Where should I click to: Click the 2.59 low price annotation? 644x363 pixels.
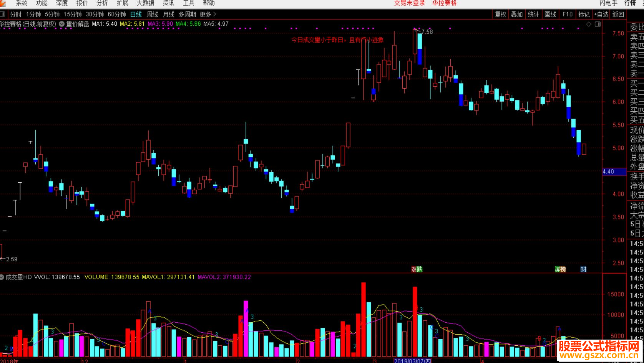pyautogui.click(x=12, y=259)
